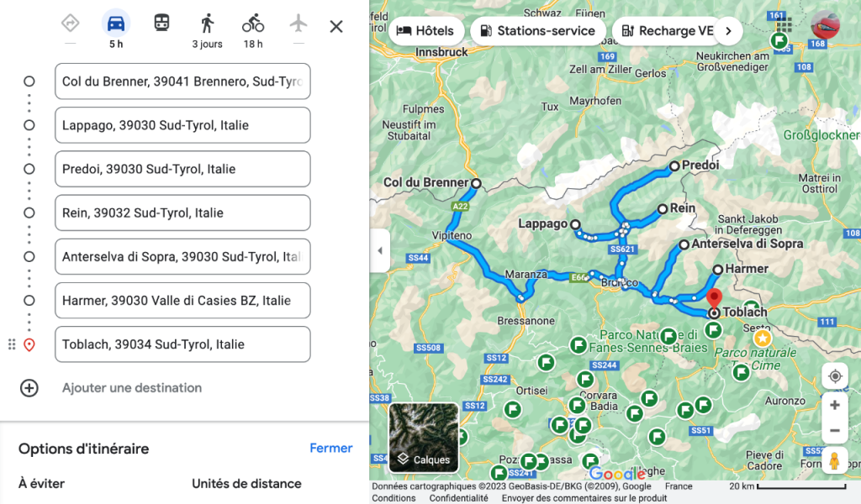This screenshot has height=504, width=861.
Task: Click the France region link
Action: [x=679, y=486]
